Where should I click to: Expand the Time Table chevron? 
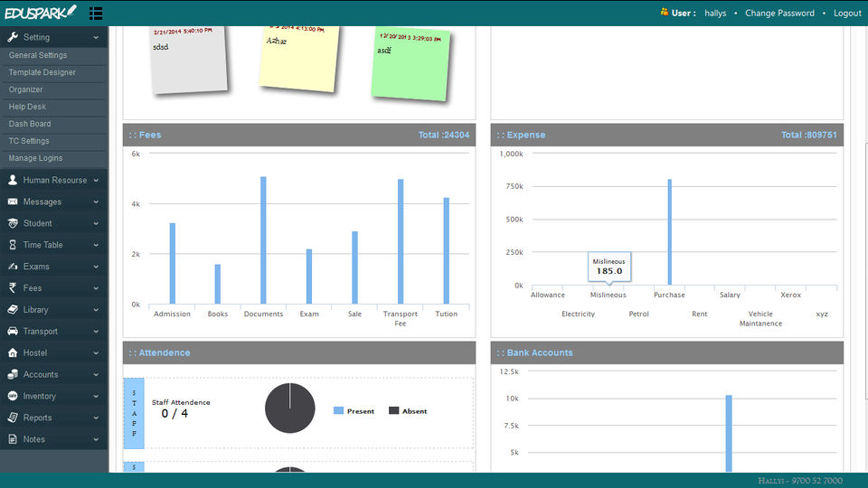point(96,245)
